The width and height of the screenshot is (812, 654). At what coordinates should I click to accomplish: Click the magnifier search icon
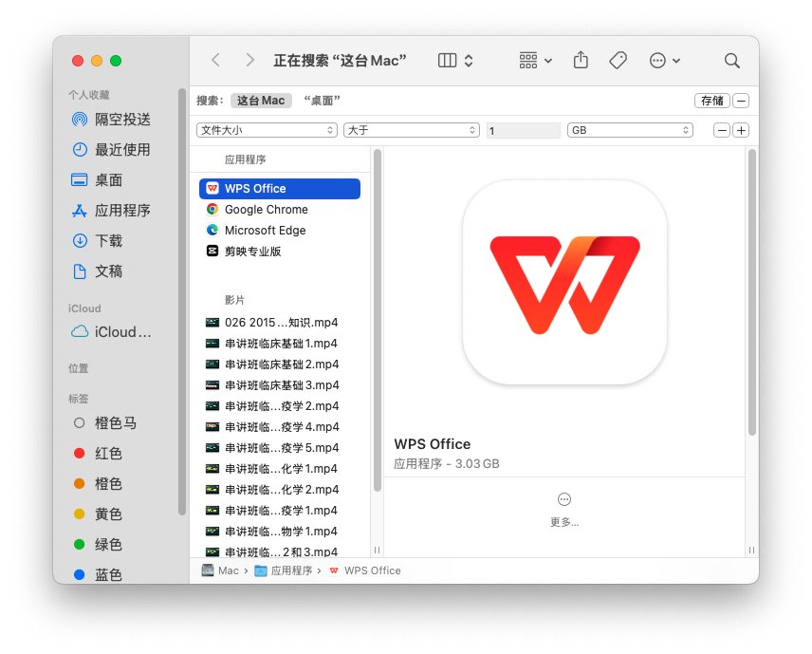pos(731,61)
